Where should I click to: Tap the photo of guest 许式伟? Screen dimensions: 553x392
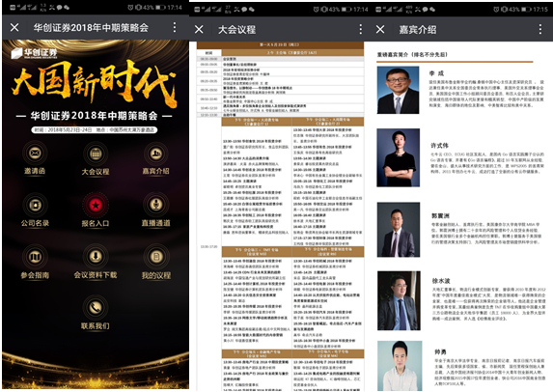(x=399, y=157)
